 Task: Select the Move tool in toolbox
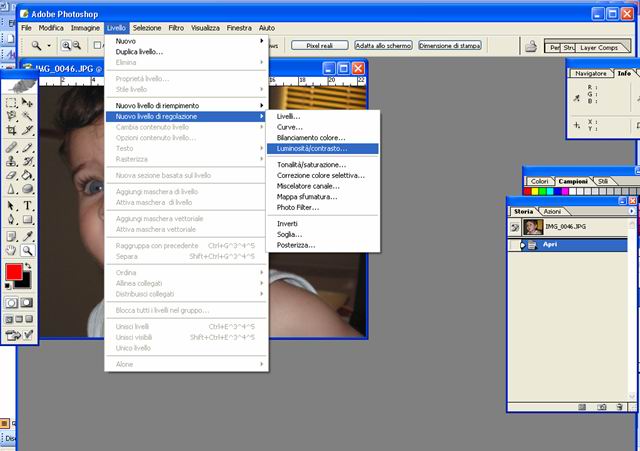[x=28, y=102]
